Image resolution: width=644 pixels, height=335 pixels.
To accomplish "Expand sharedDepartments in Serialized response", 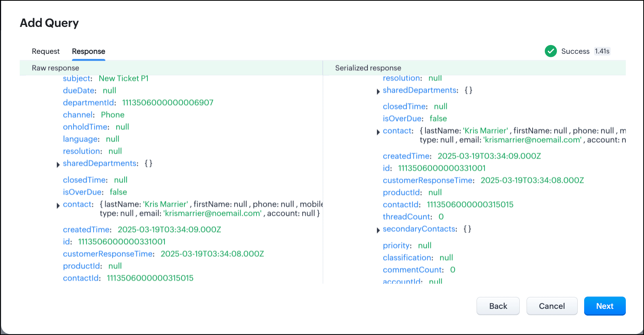I will (378, 91).
